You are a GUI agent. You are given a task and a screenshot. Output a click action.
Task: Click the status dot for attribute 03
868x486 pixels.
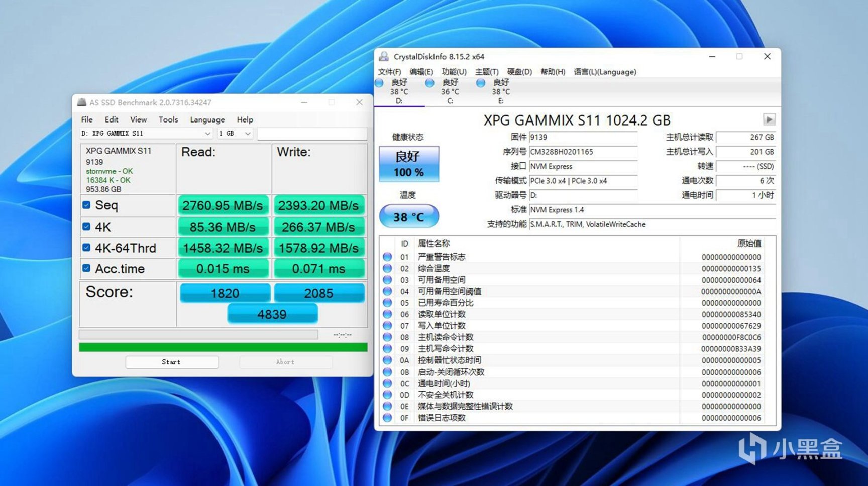click(387, 280)
